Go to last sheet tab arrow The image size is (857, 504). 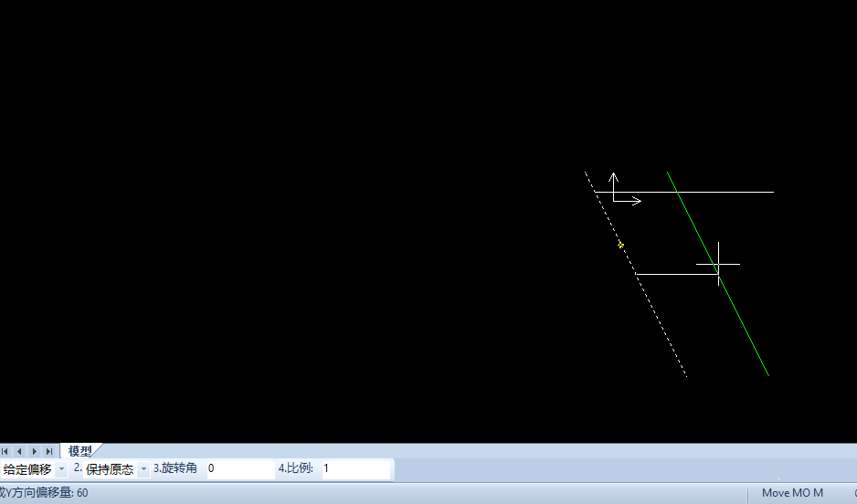tap(49, 452)
